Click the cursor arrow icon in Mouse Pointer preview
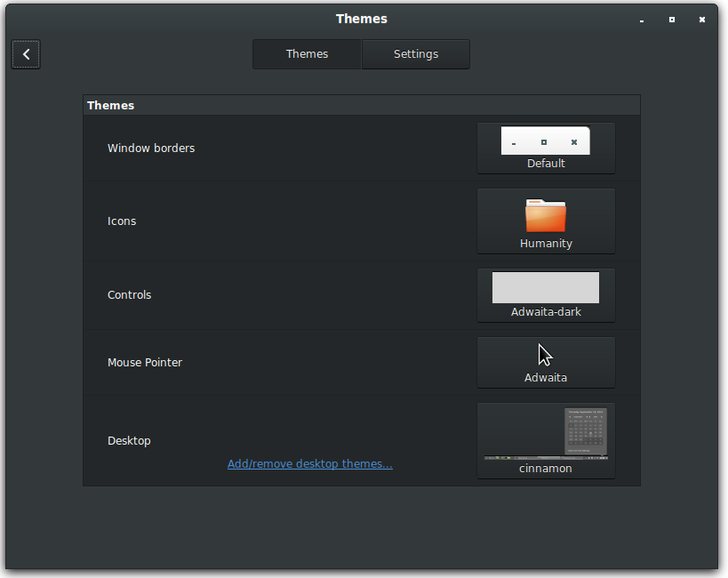 [545, 352]
